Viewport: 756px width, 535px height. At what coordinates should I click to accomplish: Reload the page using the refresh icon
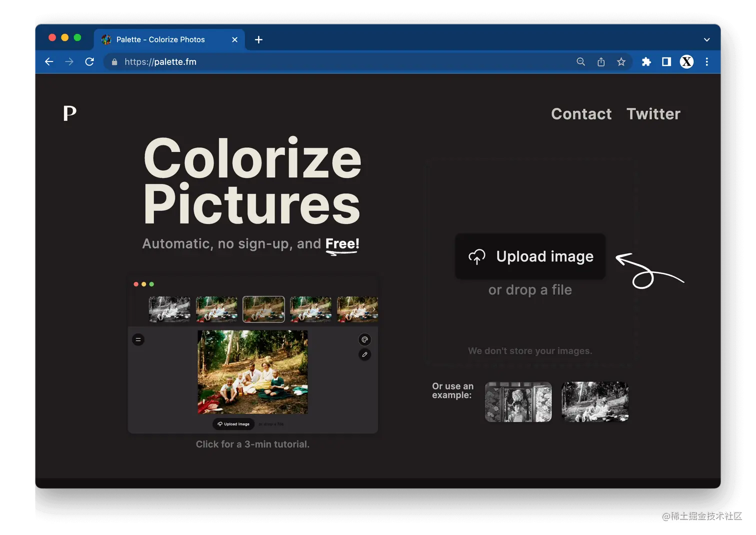point(89,61)
